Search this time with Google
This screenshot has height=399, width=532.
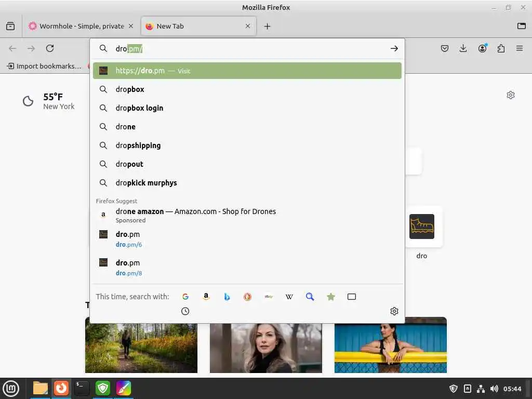(x=185, y=297)
